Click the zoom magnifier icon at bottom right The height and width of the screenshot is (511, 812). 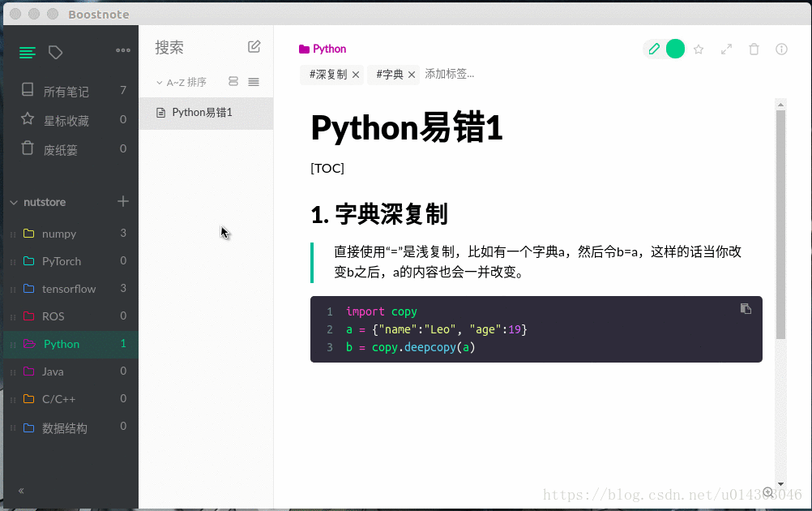coord(768,493)
